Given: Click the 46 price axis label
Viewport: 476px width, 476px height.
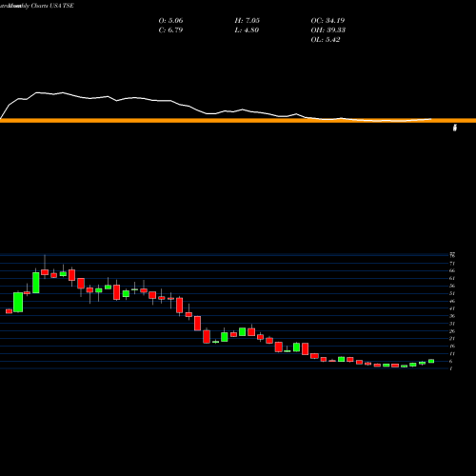Looking at the screenshot, I should 452,301.
